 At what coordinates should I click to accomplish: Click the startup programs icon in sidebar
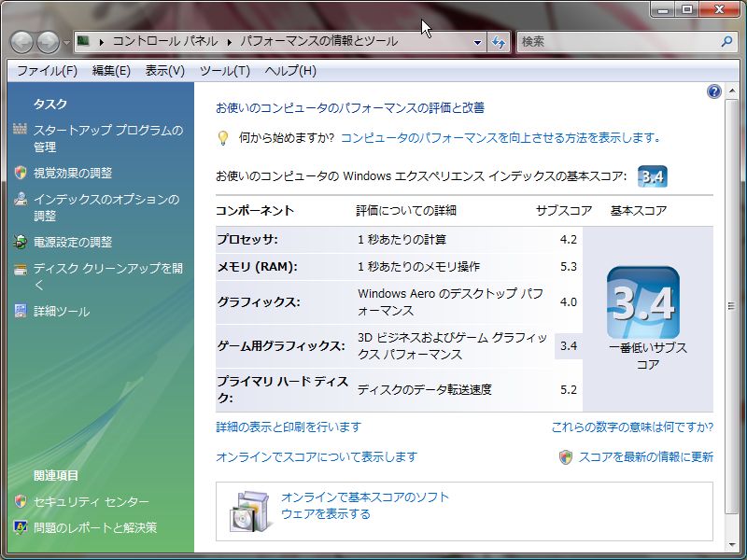20,129
